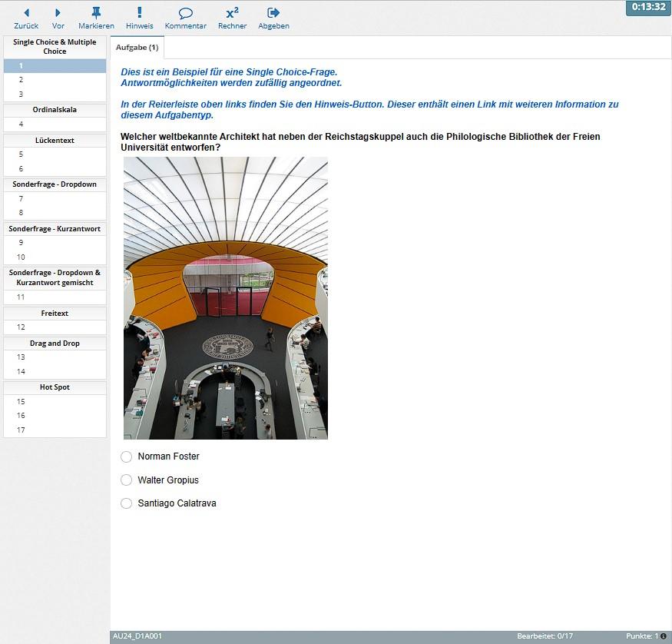Mark question using Markieren pin icon
The width and height of the screenshot is (672, 644).
point(96,13)
